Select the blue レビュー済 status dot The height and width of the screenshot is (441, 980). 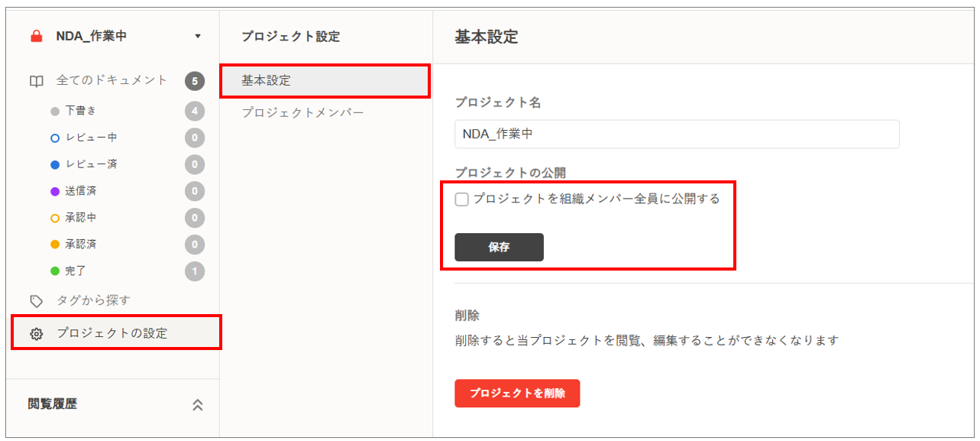coord(55,164)
